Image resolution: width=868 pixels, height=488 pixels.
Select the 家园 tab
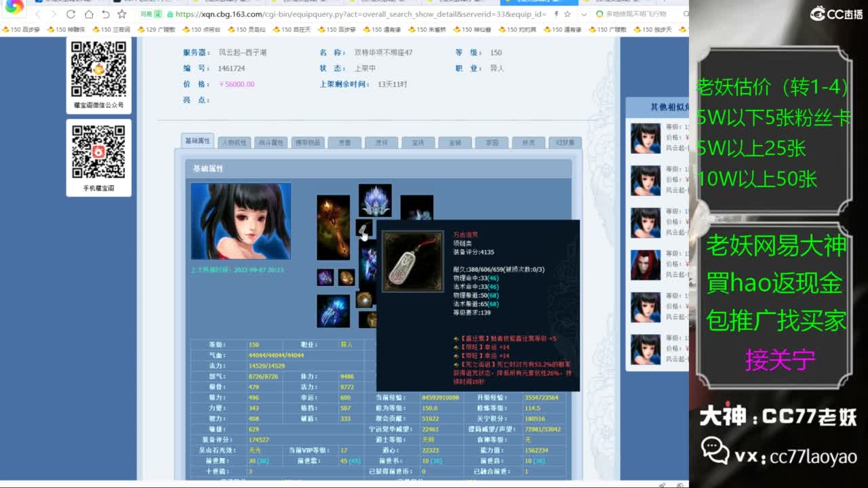pyautogui.click(x=491, y=142)
